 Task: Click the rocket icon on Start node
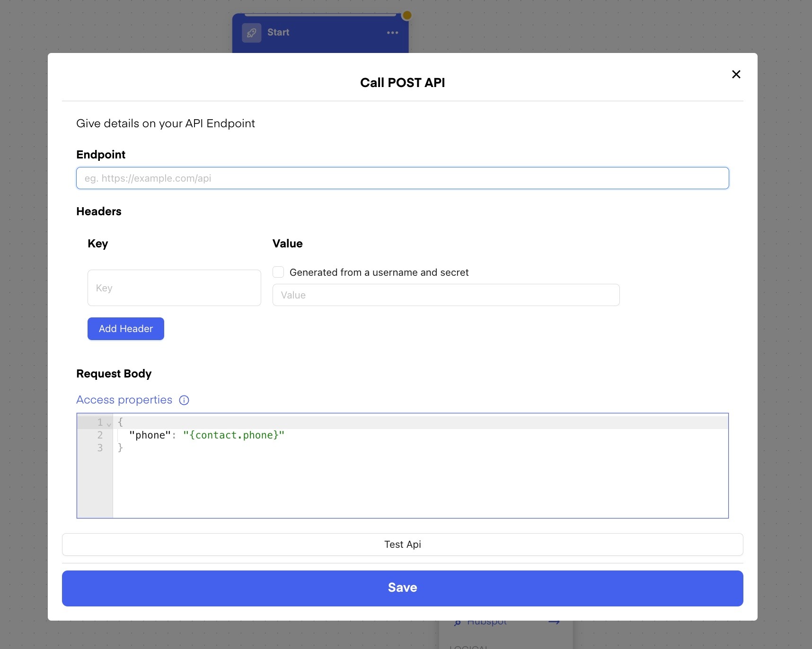[x=251, y=33]
